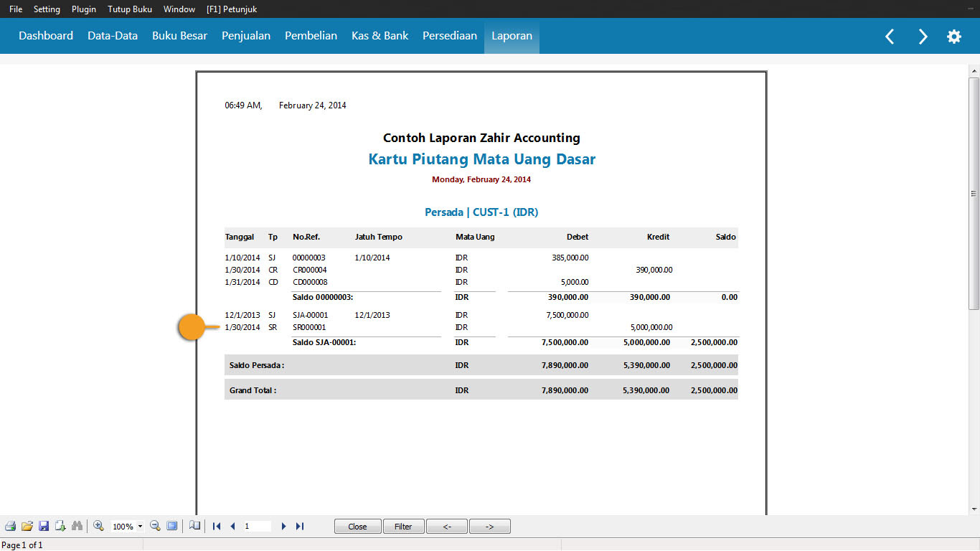Click the binoculars find icon
980x551 pixels.
pyautogui.click(x=77, y=526)
